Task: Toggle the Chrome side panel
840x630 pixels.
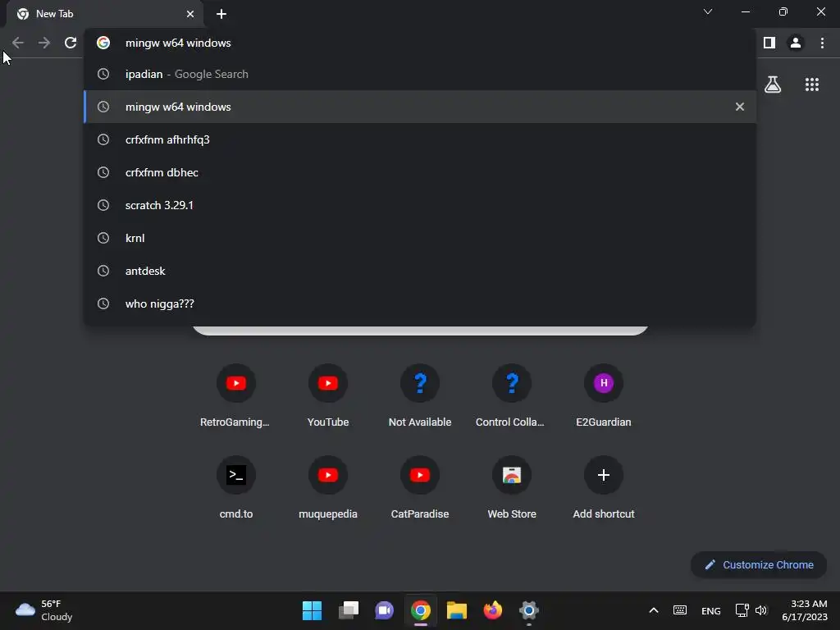Action: pyautogui.click(x=769, y=43)
